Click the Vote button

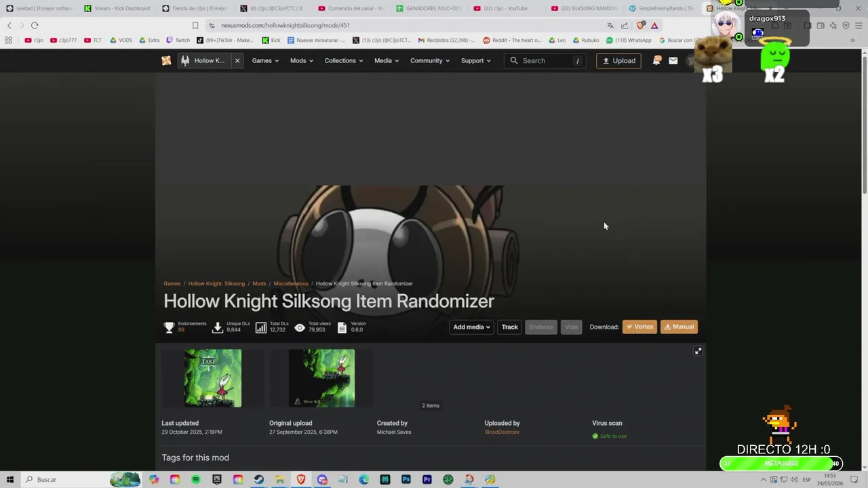572,327
